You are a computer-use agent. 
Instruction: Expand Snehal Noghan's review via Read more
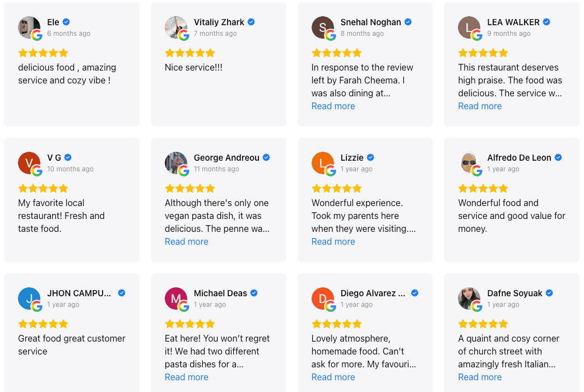click(333, 106)
